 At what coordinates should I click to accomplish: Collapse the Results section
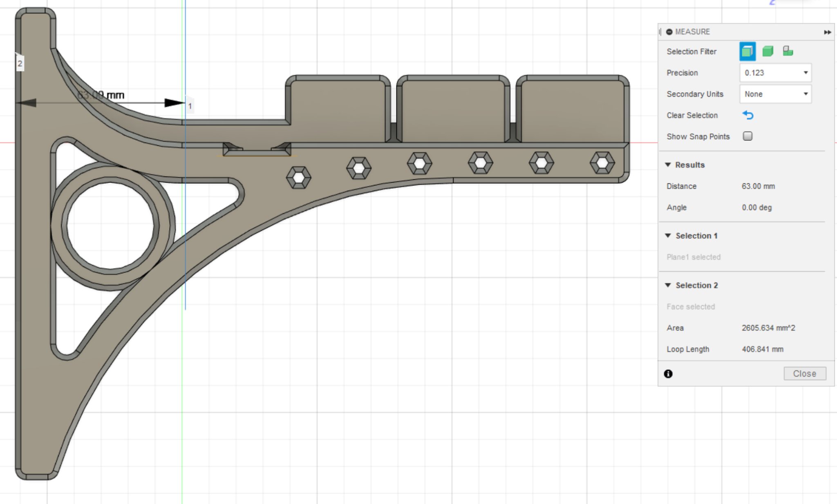668,165
